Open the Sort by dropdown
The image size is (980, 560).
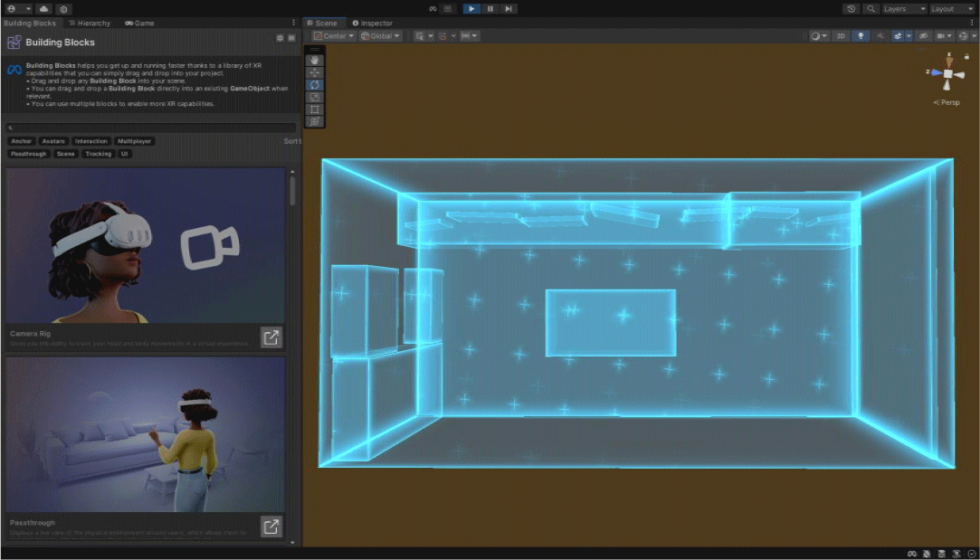[x=292, y=141]
